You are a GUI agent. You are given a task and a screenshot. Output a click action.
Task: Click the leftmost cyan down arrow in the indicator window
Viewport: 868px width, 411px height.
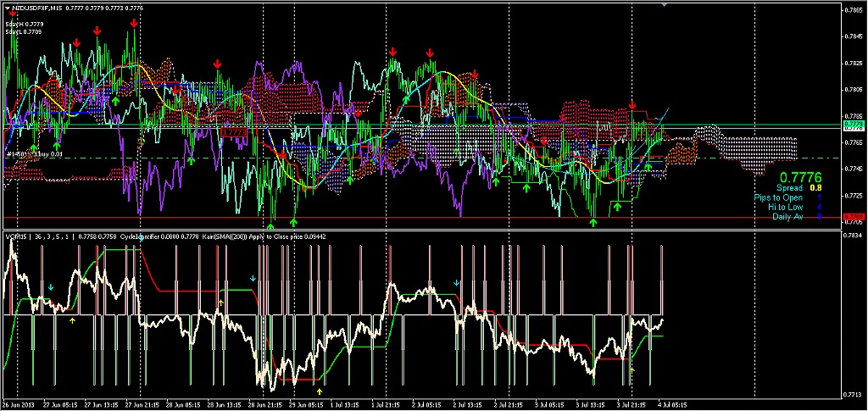(x=50, y=288)
